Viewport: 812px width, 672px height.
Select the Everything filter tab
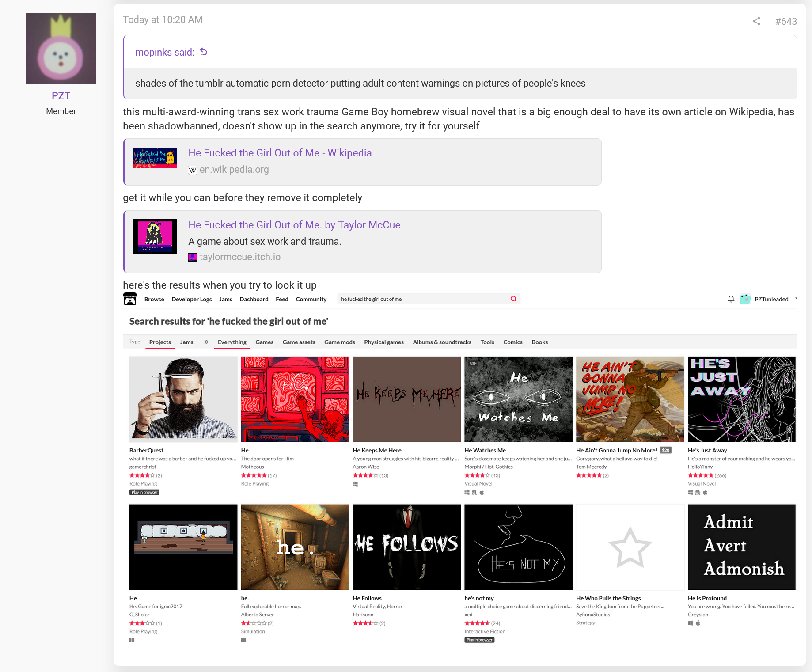pyautogui.click(x=232, y=342)
